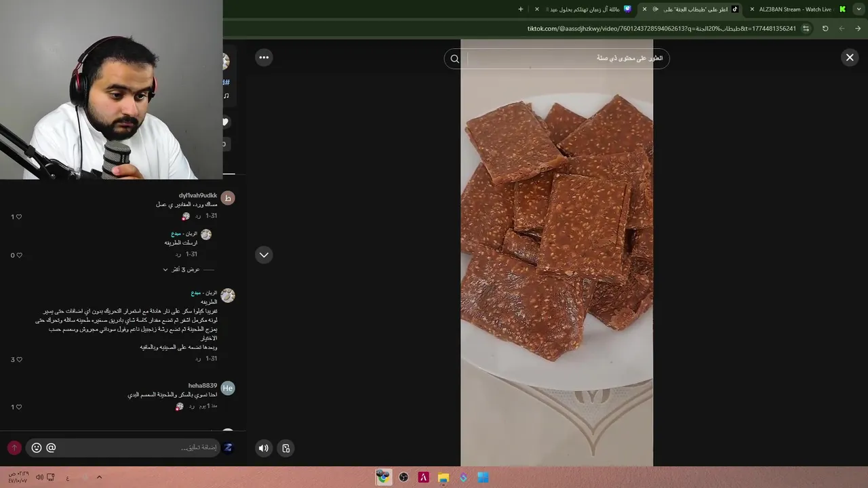The width and height of the screenshot is (868, 488).
Task: Open the red 'A' taskbar app
Action: 423,478
